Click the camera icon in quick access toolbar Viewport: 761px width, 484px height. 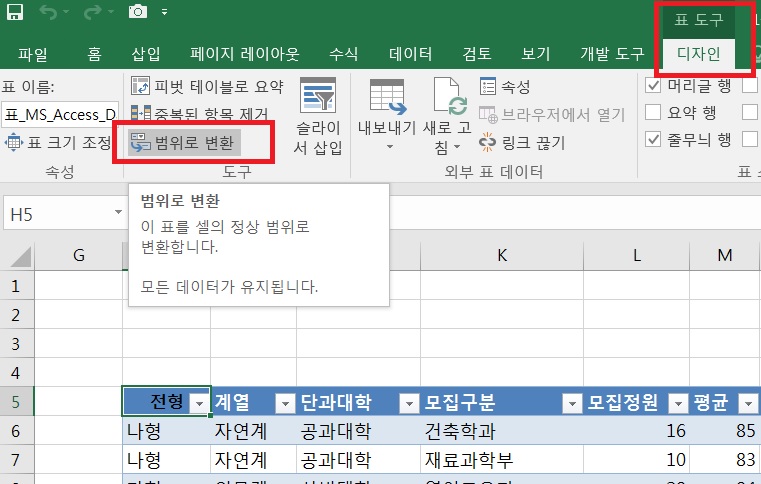(x=140, y=14)
